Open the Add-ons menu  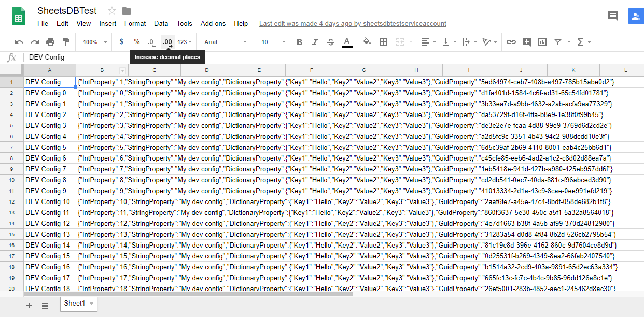(213, 23)
